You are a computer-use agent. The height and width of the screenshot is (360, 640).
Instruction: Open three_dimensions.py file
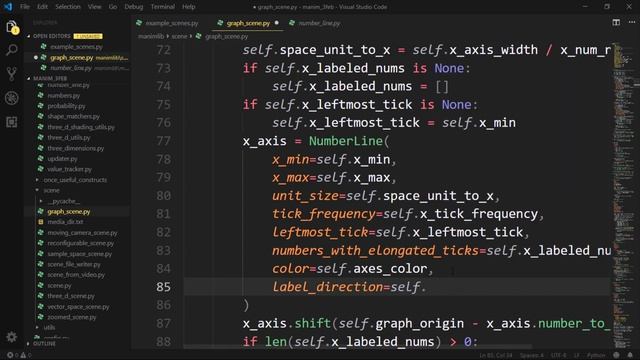(76, 148)
